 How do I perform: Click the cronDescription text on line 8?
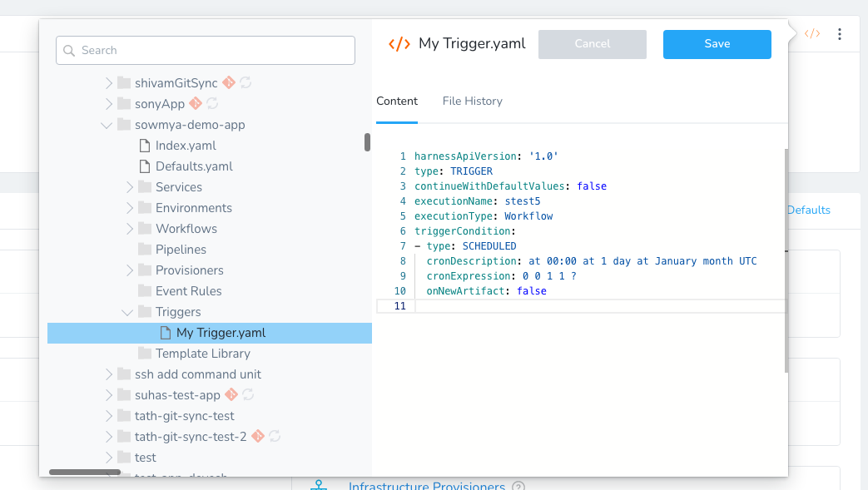pyautogui.click(x=642, y=260)
